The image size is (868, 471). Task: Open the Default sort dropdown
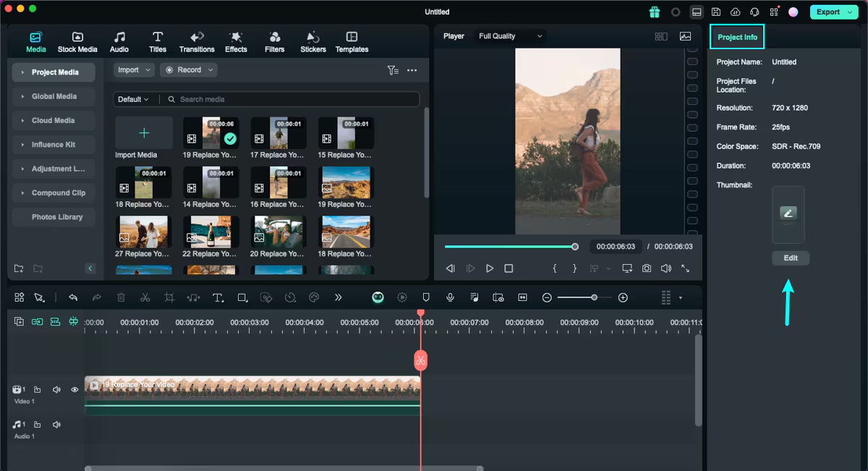[x=133, y=99]
